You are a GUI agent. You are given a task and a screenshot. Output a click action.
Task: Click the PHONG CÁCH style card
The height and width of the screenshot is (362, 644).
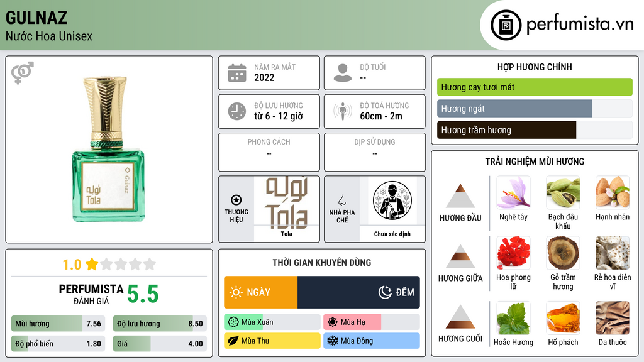click(269, 152)
